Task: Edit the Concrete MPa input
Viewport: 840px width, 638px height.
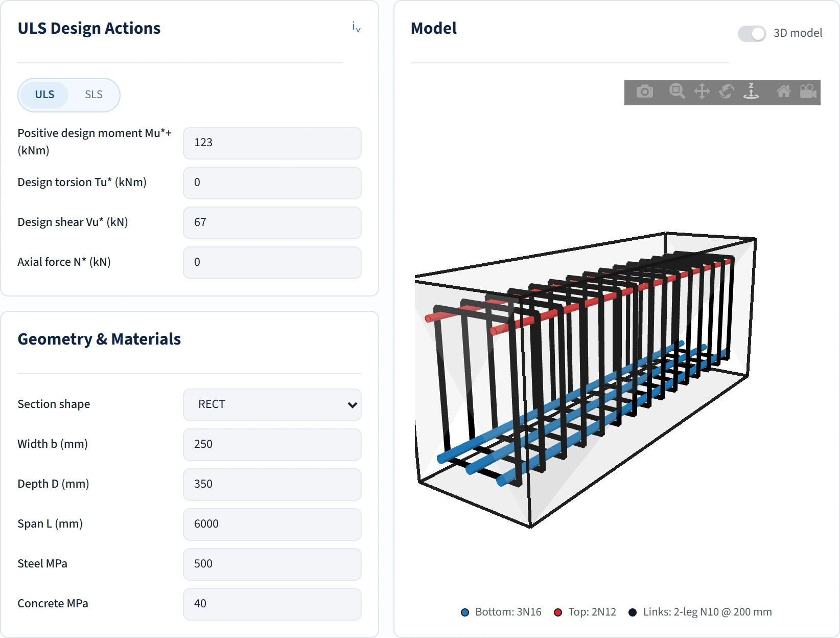Action: click(x=272, y=604)
